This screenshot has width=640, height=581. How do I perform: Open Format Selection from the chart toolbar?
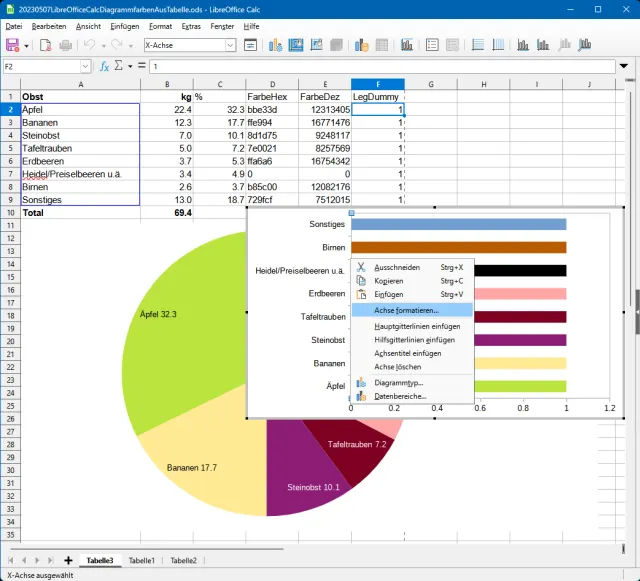[x=251, y=45]
